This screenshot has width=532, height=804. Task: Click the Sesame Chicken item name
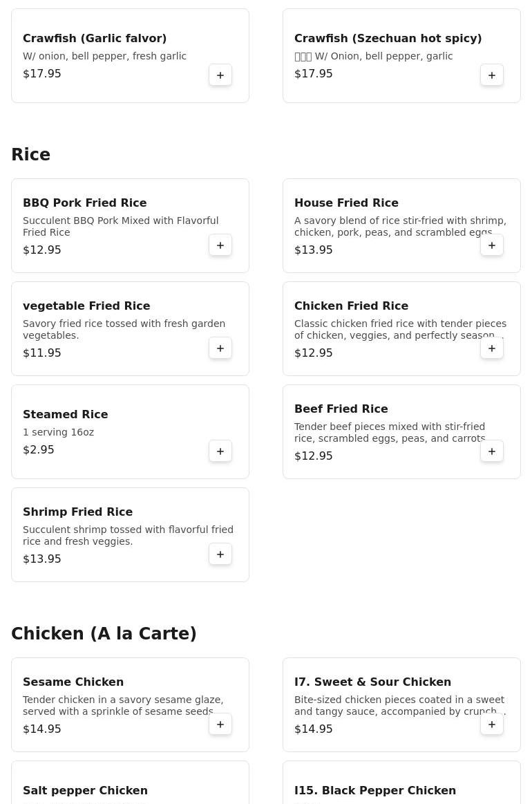(73, 682)
